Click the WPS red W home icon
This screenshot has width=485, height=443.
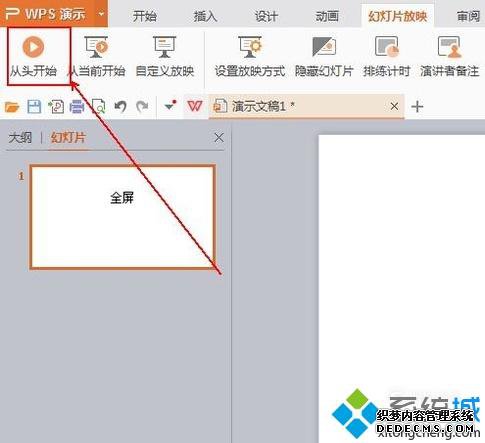tap(195, 107)
